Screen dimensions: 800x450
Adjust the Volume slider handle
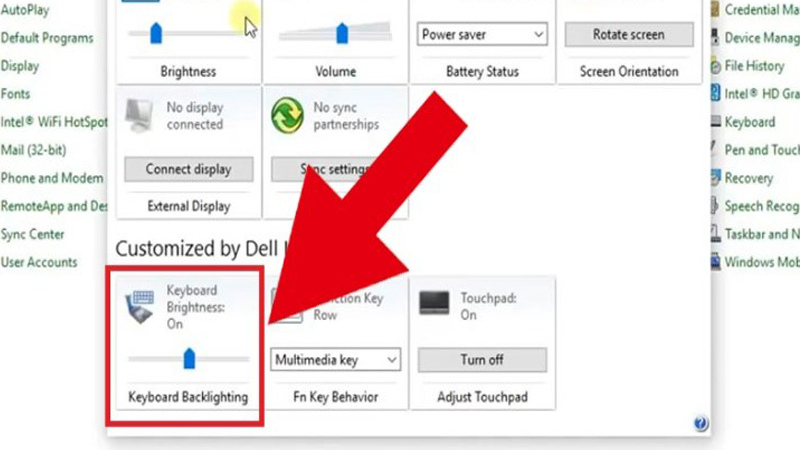point(342,34)
